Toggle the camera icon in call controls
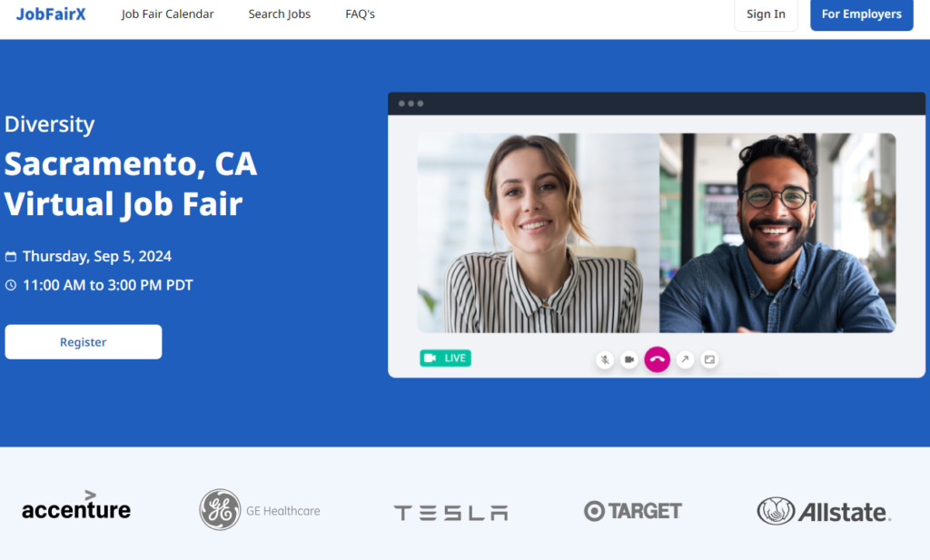930x560 pixels. click(x=629, y=359)
